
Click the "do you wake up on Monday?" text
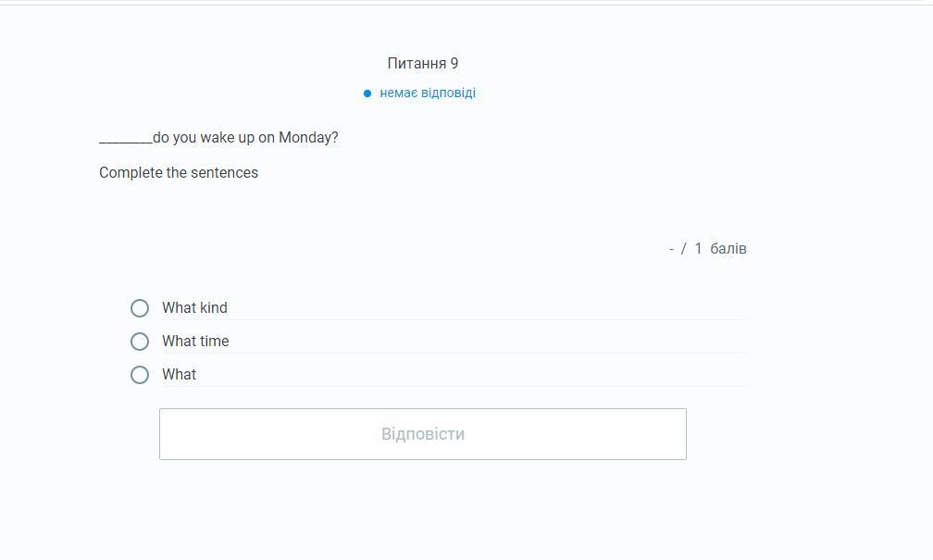[245, 138]
